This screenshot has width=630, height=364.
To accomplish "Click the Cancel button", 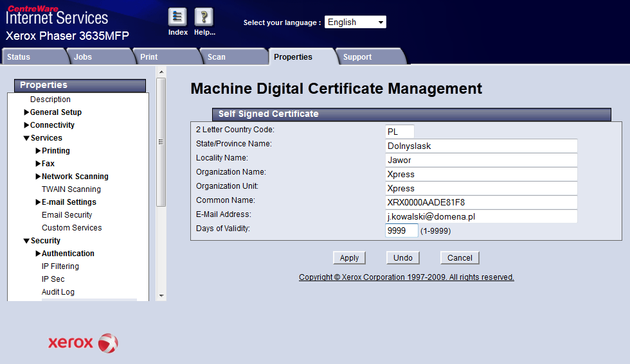I will (460, 257).
